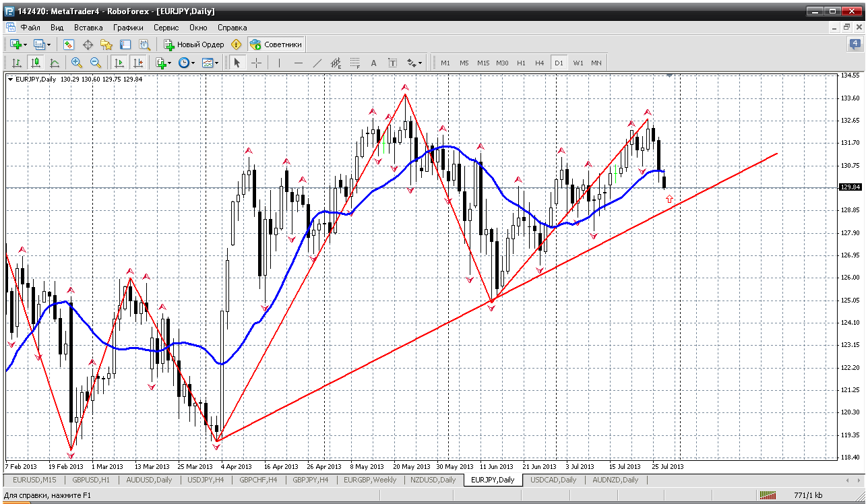Image resolution: width=868 pixels, height=504 pixels.
Task: Click the document icon beside Файл menu
Action: tap(10, 28)
